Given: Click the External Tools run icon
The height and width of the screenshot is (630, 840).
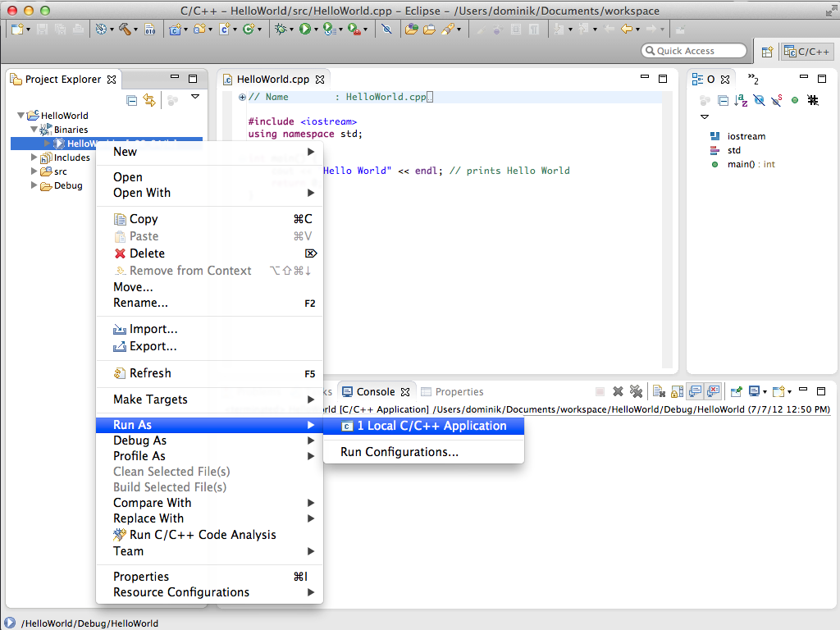Looking at the screenshot, I should pyautogui.click(x=354, y=29).
